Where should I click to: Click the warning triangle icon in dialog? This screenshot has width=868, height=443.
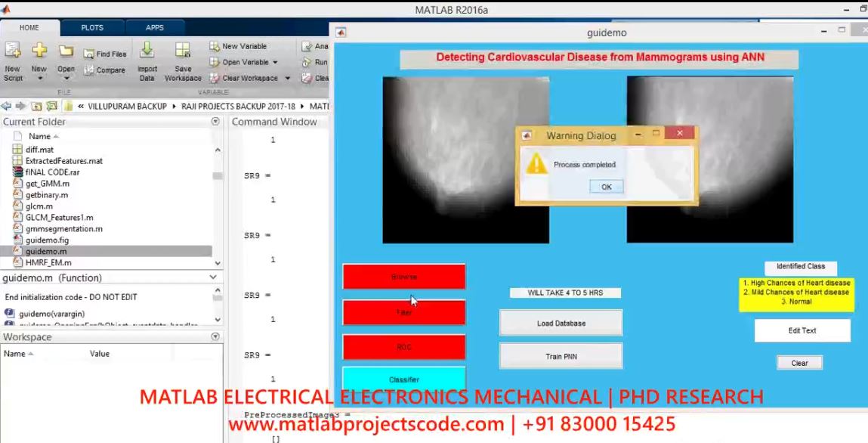536,165
